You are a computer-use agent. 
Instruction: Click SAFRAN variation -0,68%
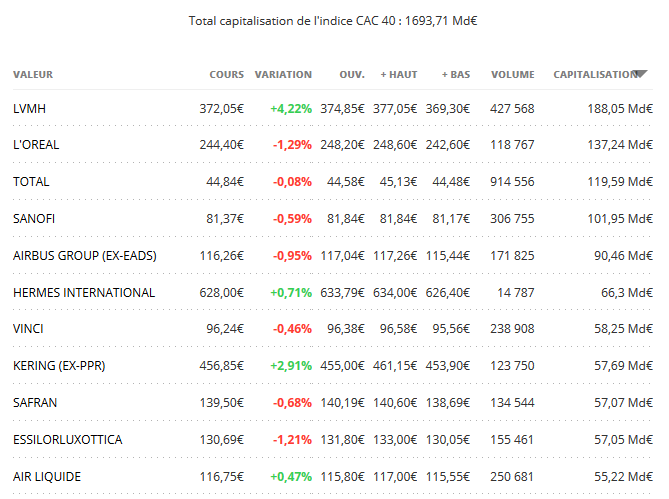click(x=292, y=403)
